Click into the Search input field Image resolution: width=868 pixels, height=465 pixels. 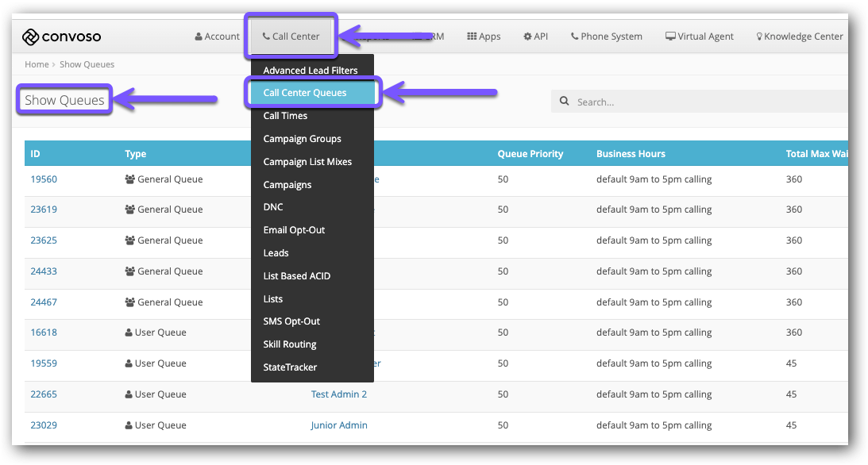coord(699,102)
